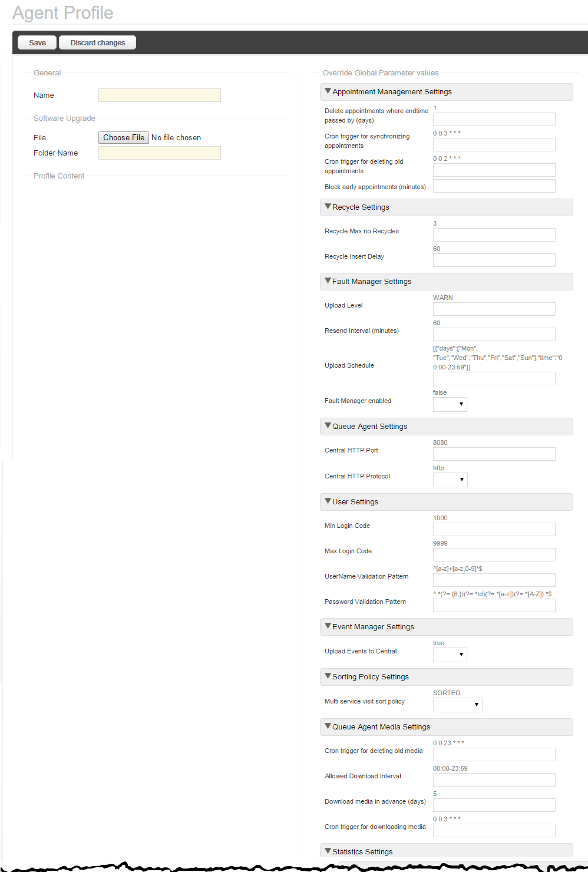This screenshot has height=872, width=588.
Task: Click the Save button
Action: click(x=37, y=42)
